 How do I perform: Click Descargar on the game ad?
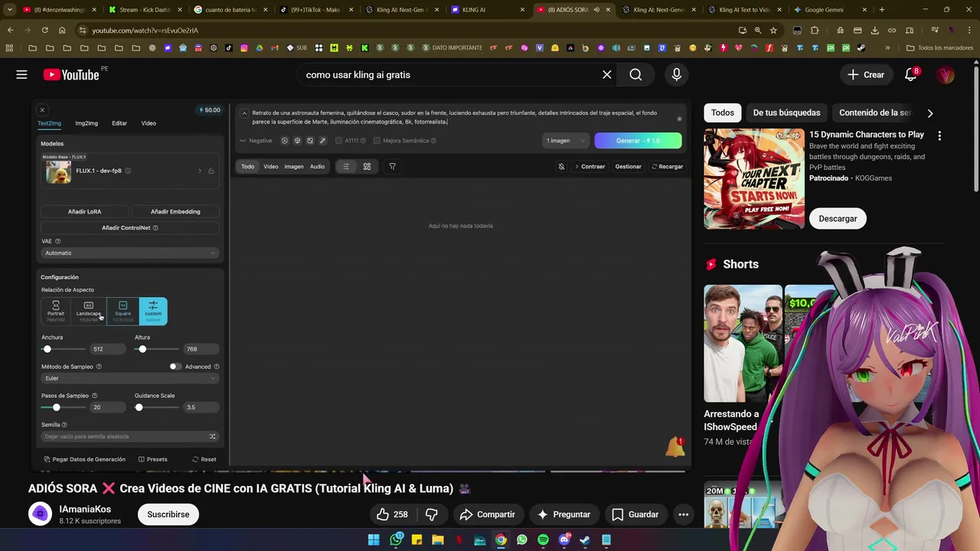coord(838,218)
